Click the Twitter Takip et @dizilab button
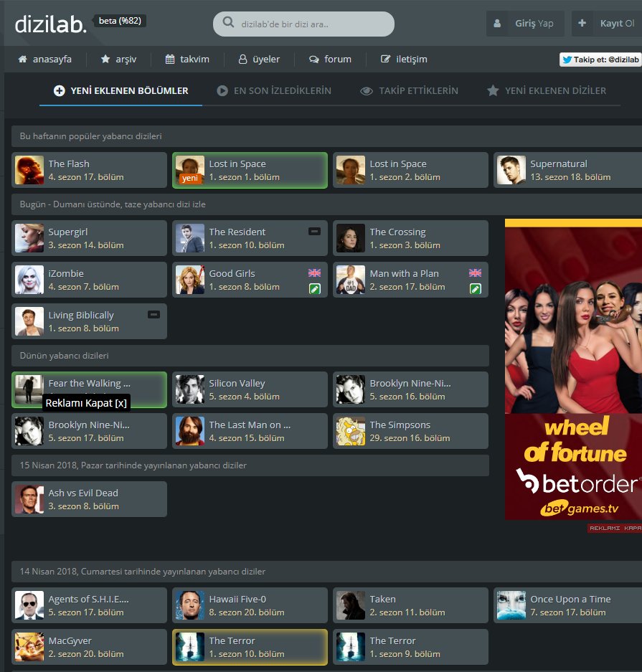 coord(600,60)
